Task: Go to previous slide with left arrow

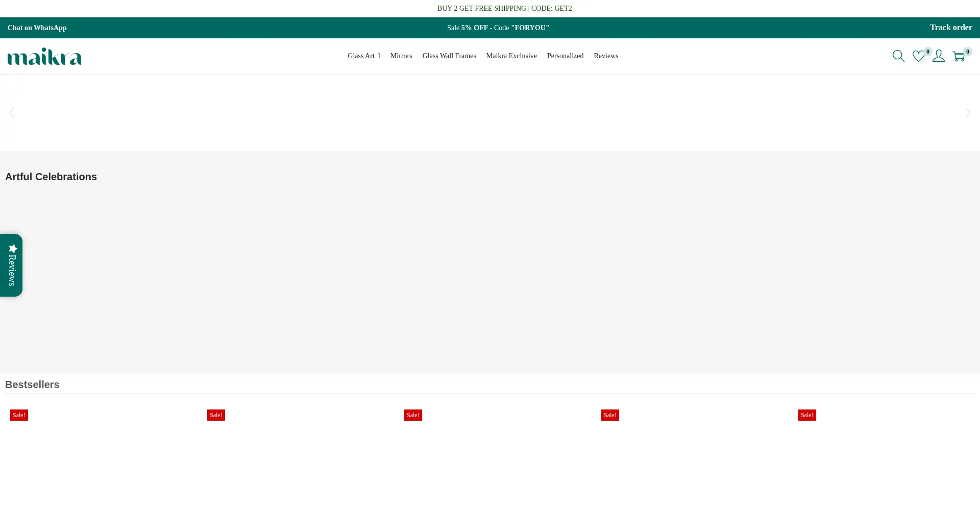Action: [11, 113]
